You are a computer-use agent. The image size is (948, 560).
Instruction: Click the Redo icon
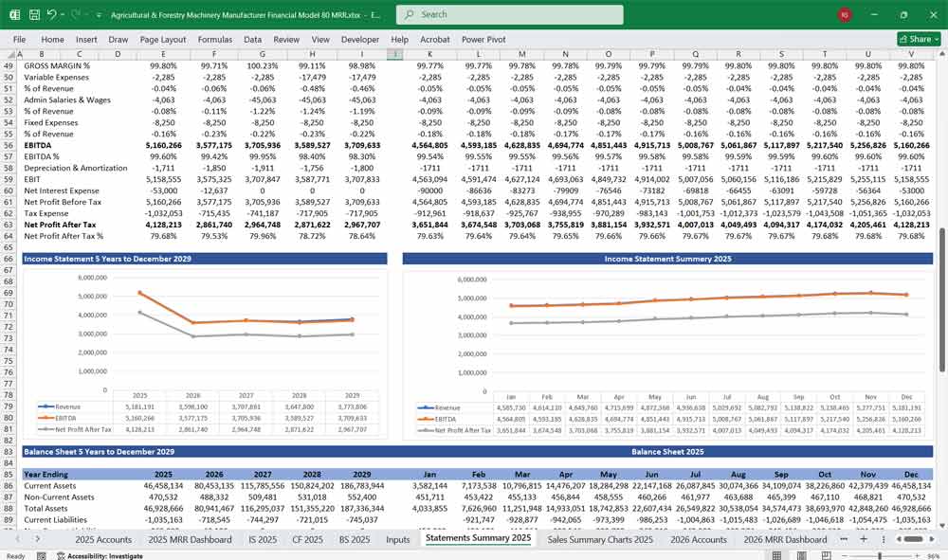coord(74,14)
